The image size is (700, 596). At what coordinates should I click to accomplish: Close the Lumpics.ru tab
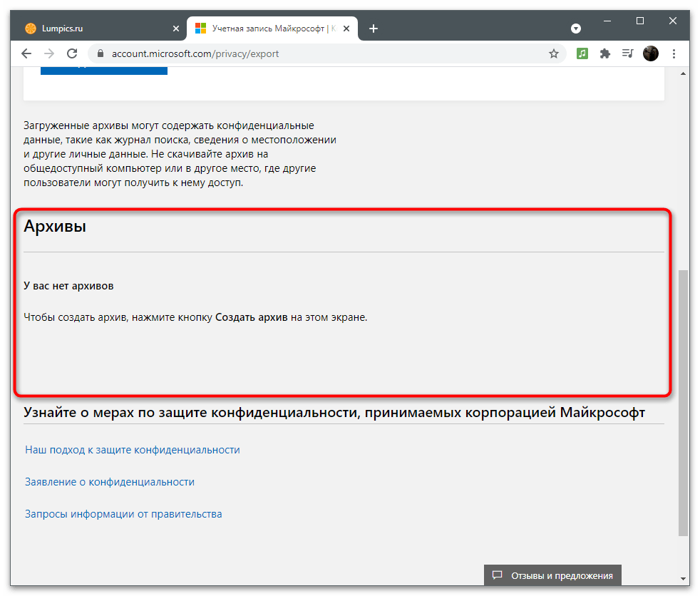point(176,29)
